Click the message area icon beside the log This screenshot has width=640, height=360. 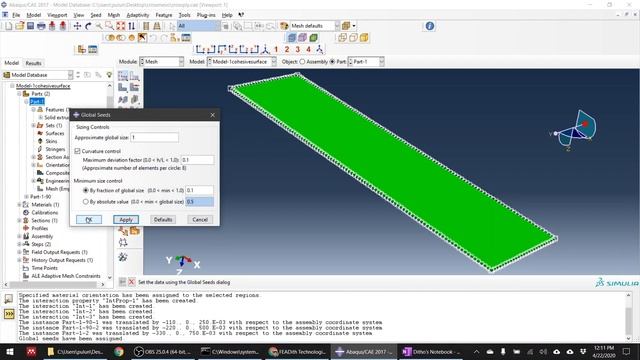click(x=9, y=299)
